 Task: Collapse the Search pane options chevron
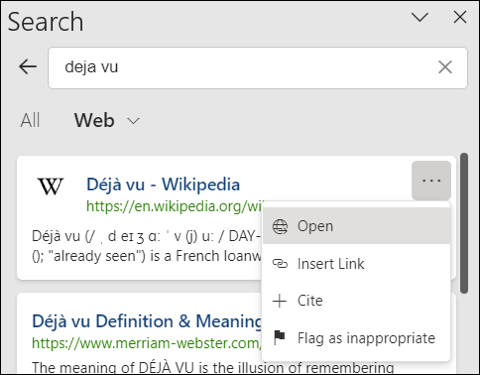[x=420, y=17]
